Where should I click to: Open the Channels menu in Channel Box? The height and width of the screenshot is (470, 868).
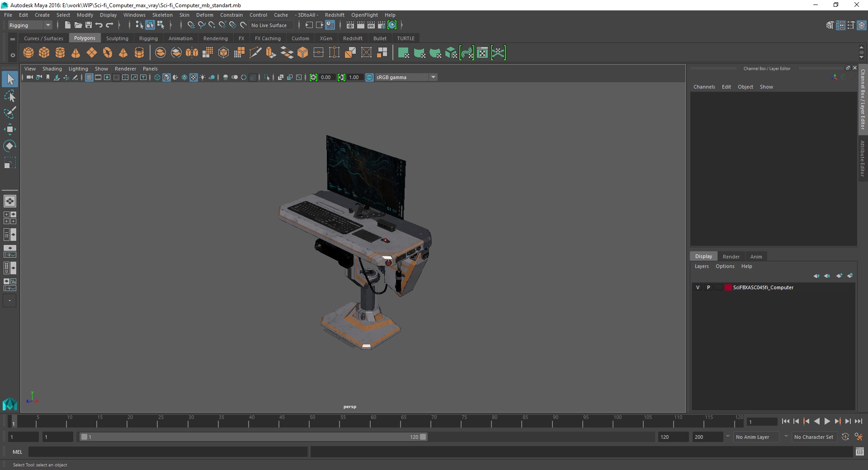[x=704, y=87]
